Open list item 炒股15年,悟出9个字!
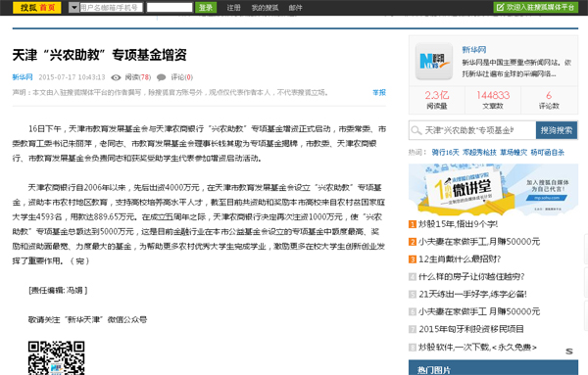588x375 pixels. point(458,224)
